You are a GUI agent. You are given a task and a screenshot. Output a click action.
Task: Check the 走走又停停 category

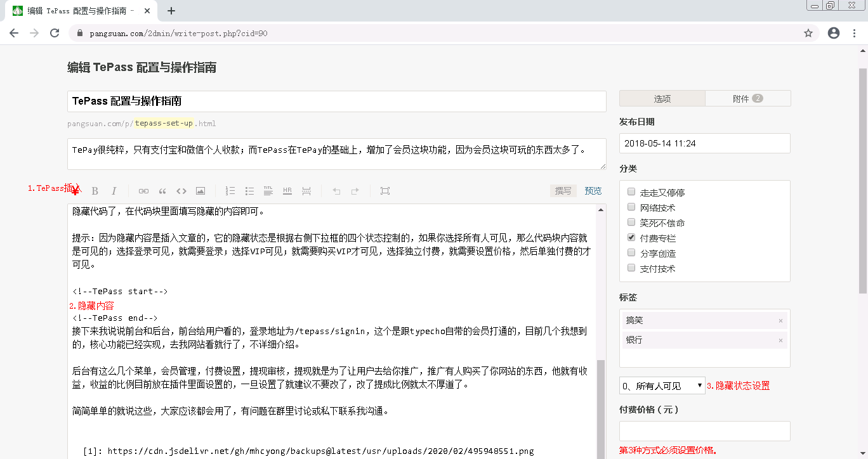pyautogui.click(x=631, y=192)
